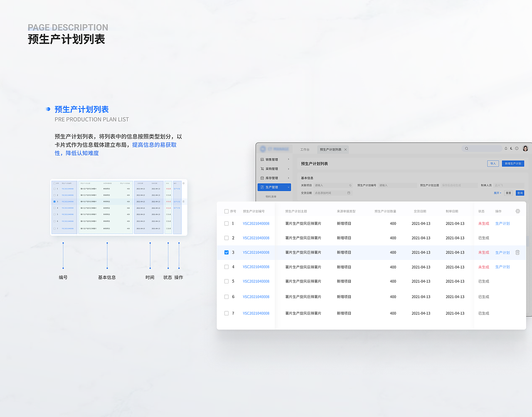Viewport: 532px width, 417px height.
Task: Select all rows with the header checkbox
Action: 226,211
